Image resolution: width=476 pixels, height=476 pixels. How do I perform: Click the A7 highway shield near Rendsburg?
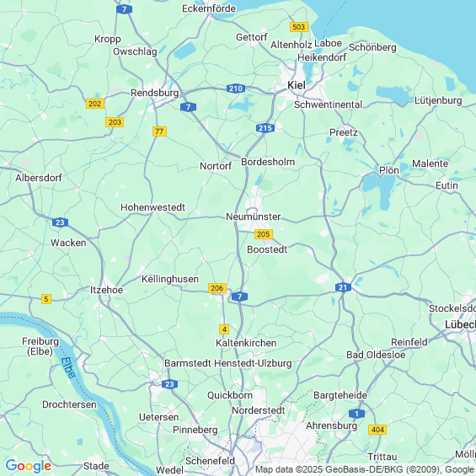click(188, 107)
